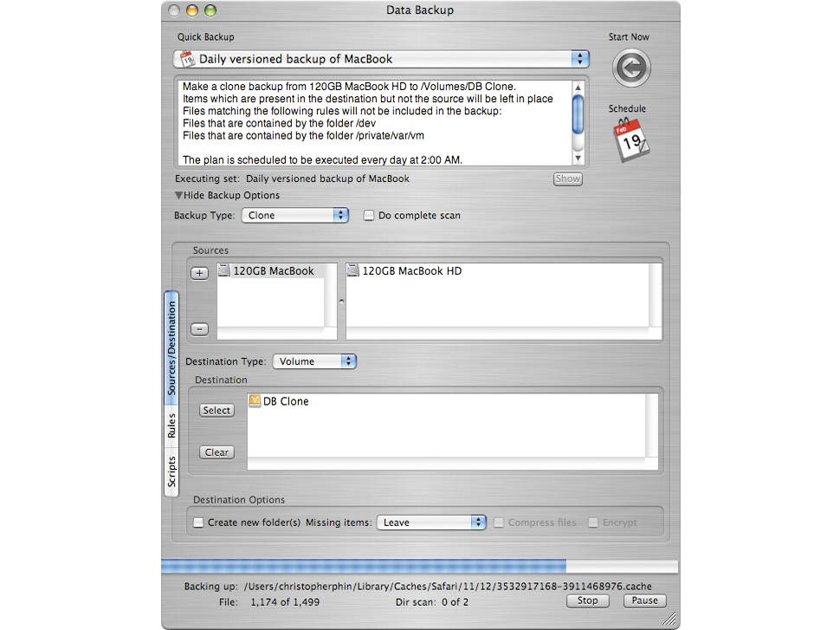Collapse the Hide Backup Options disclosure triangle

click(x=178, y=196)
